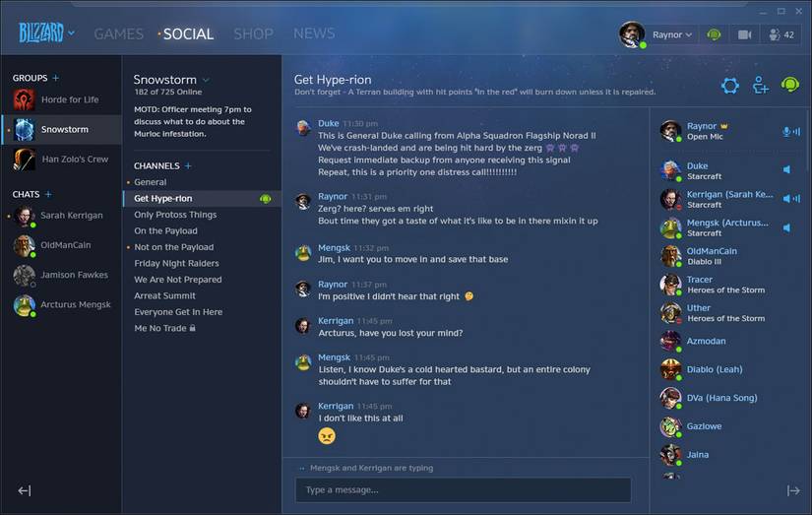The width and height of the screenshot is (812, 515).
Task: Add a new channel with plus button
Action: (188, 165)
